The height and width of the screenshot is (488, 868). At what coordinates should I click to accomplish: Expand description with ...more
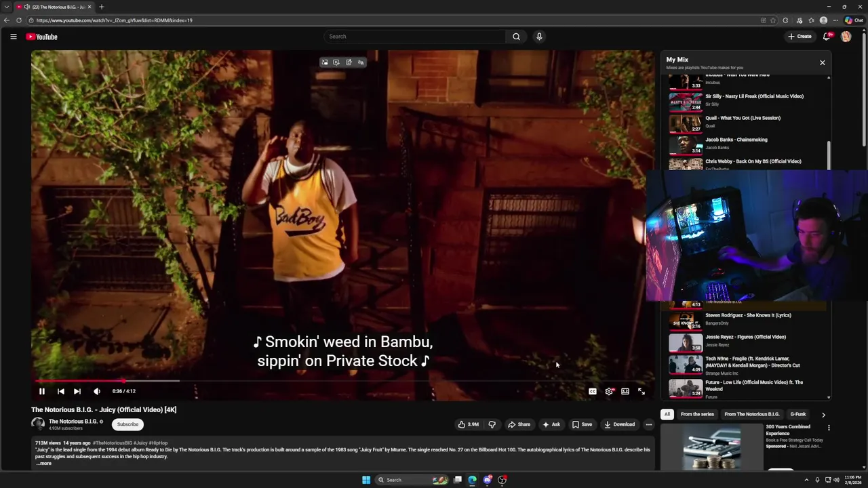coord(43,464)
